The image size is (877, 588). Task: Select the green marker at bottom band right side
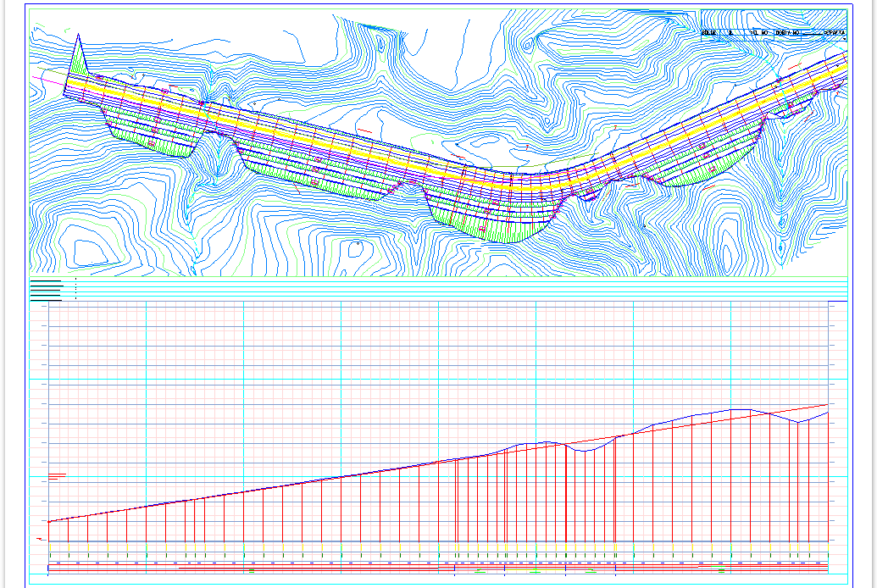click(720, 571)
